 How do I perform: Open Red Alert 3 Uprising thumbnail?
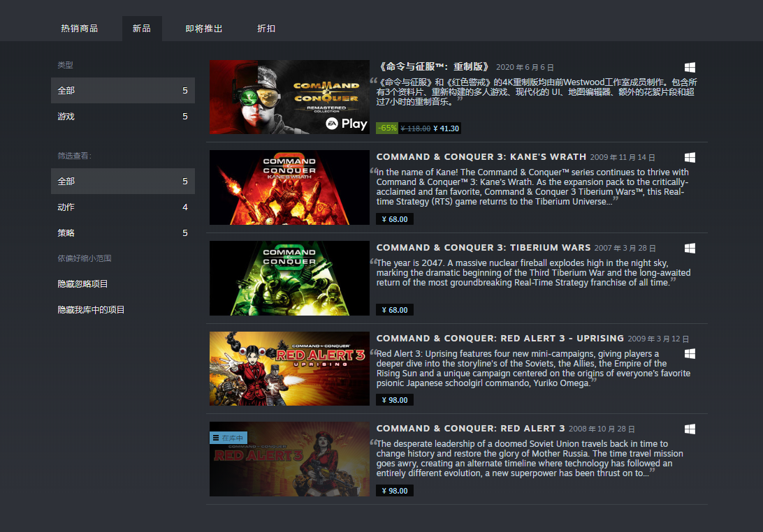point(289,369)
